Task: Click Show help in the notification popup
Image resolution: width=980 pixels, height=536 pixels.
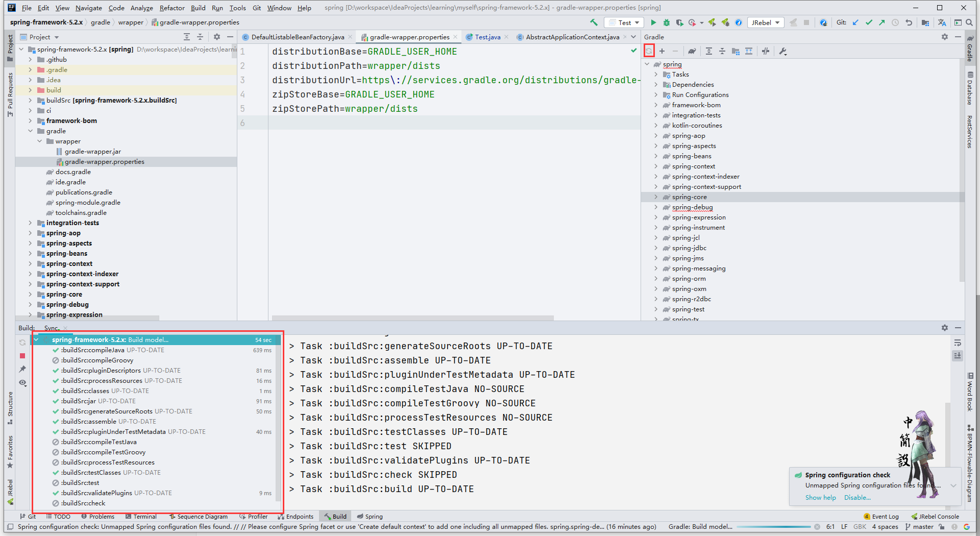Action: (x=820, y=498)
